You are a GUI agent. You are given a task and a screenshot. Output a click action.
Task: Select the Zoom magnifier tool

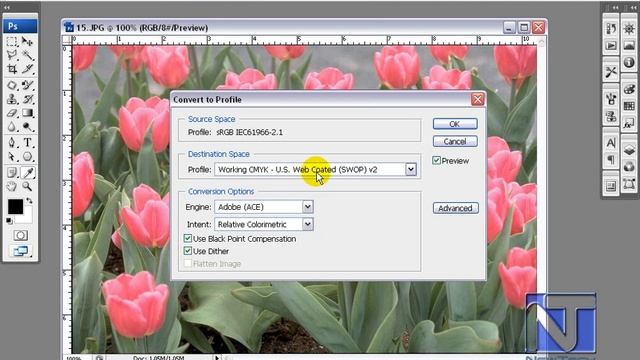coord(27,187)
